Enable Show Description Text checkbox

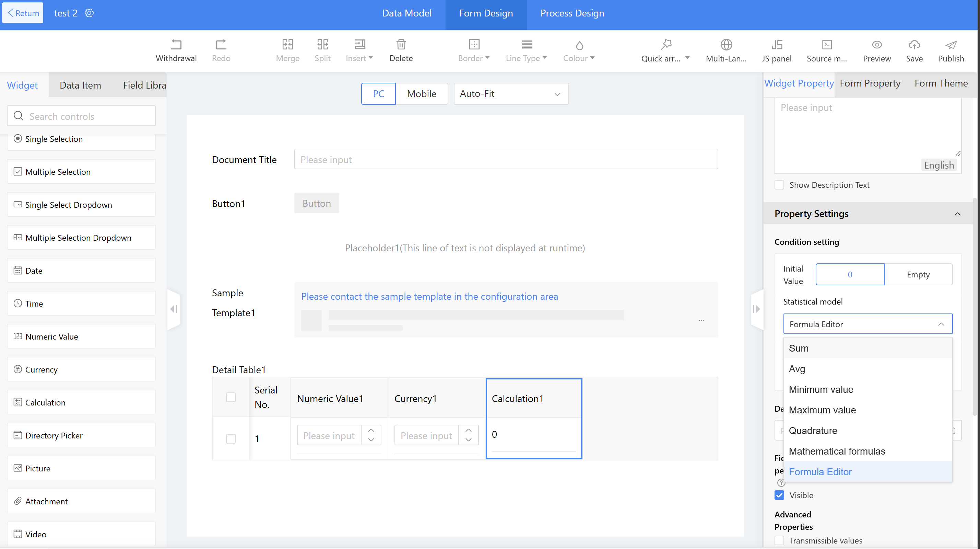click(780, 185)
